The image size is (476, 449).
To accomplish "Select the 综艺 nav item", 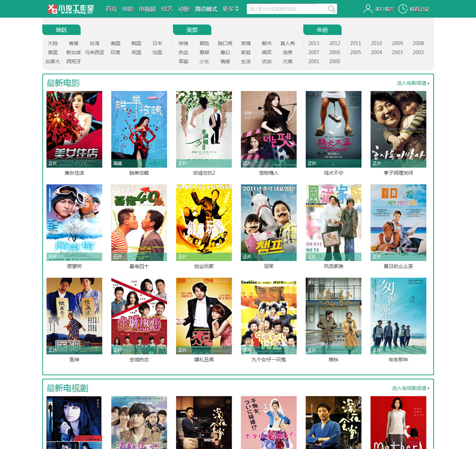I will click(167, 9).
